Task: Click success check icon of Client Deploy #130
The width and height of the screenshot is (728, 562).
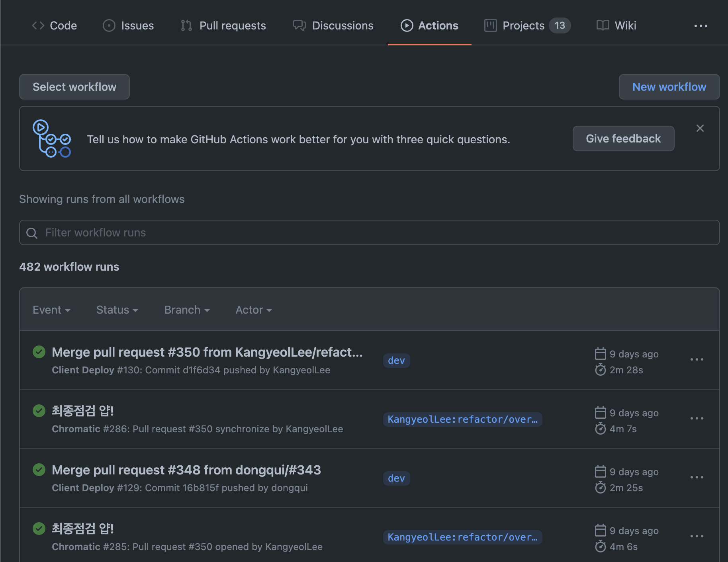Action: tap(39, 352)
